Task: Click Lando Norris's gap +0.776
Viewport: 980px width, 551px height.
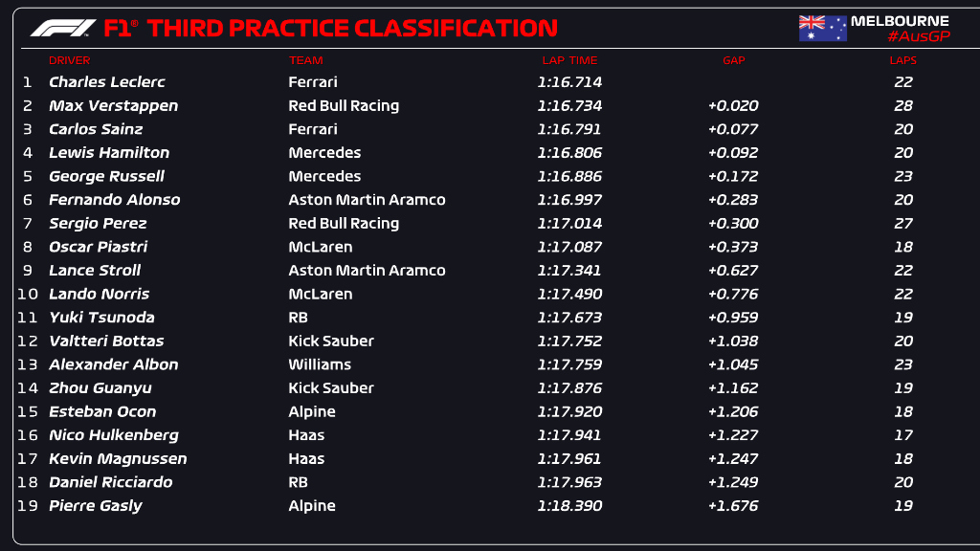Action: click(733, 294)
